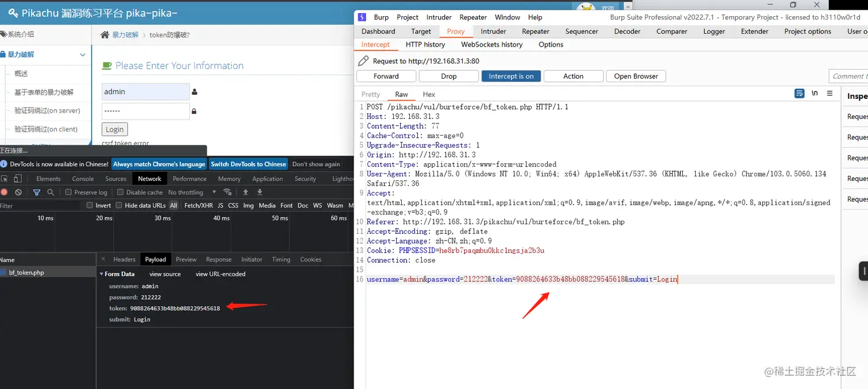
Task: Open the Headers tab for bf_token.php
Action: tap(124, 259)
